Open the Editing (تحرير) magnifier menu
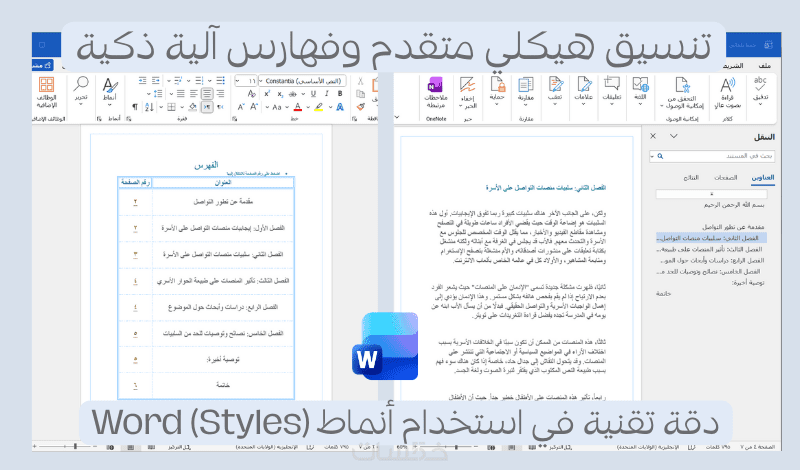Image resolution: width=800 pixels, height=470 pixels. pos(81,91)
